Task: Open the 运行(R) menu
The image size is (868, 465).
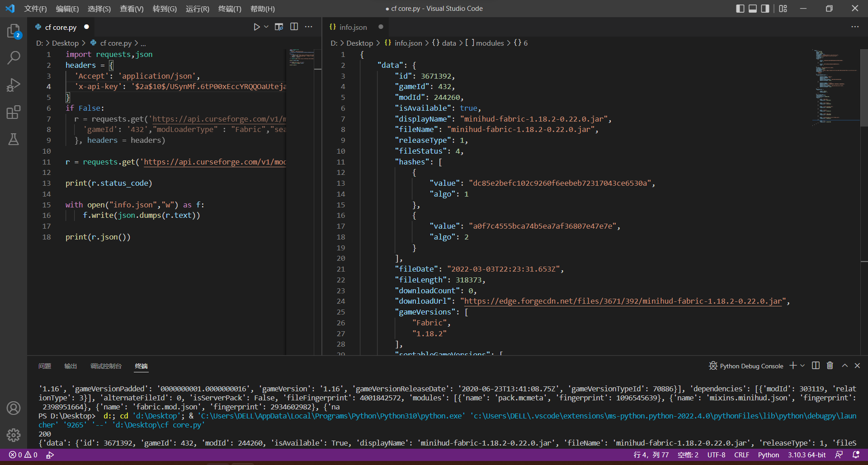Action: tap(197, 9)
